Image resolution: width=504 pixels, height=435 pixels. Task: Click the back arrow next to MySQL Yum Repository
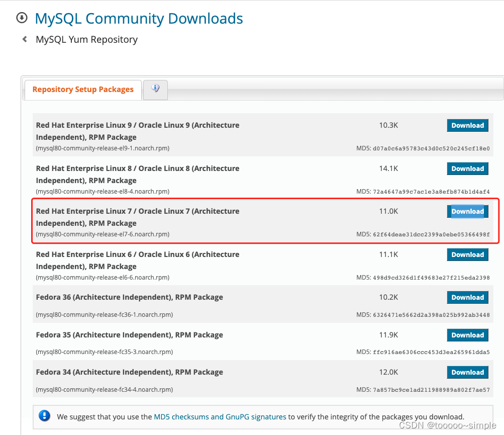pyautogui.click(x=25, y=39)
